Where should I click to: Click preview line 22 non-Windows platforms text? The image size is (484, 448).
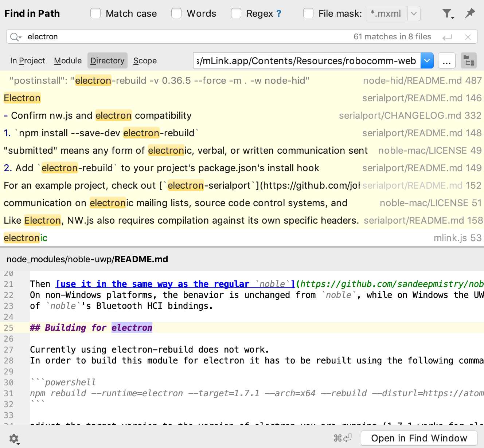coord(257,295)
